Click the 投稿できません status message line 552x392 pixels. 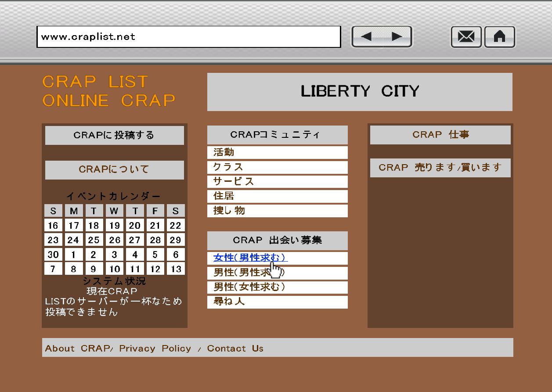click(82, 312)
